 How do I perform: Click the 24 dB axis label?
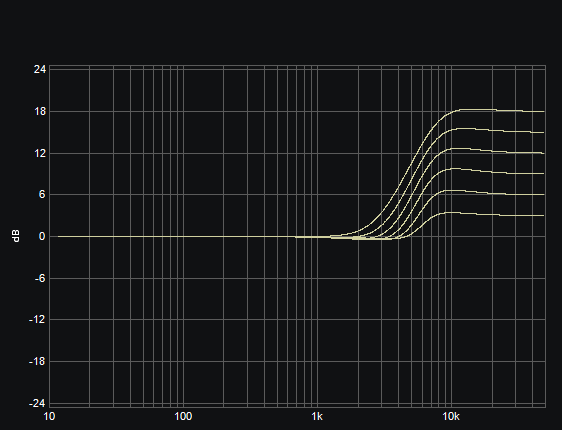[x=40, y=70]
